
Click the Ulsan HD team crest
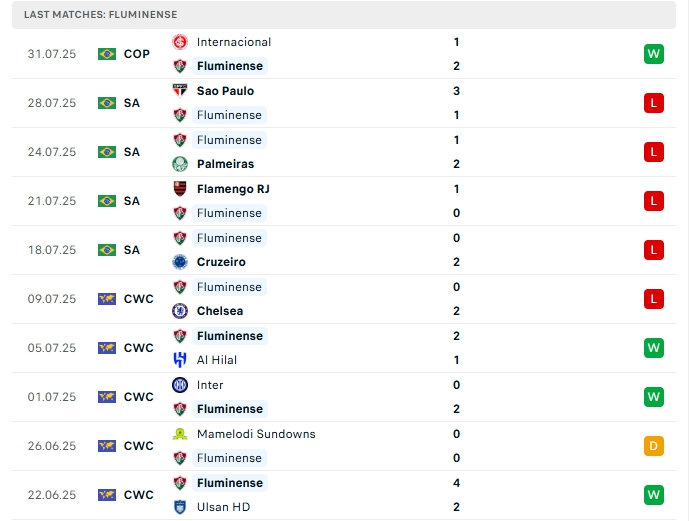180,507
